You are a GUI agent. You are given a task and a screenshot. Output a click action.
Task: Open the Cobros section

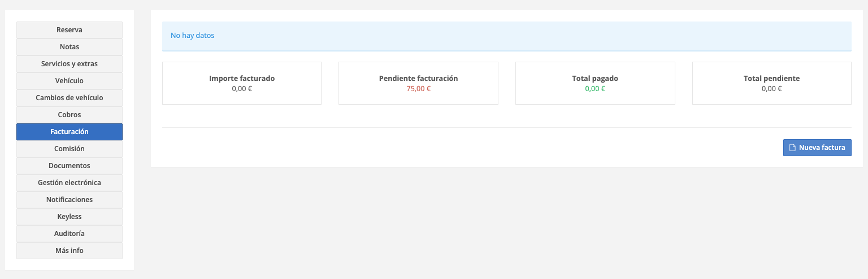coord(70,115)
